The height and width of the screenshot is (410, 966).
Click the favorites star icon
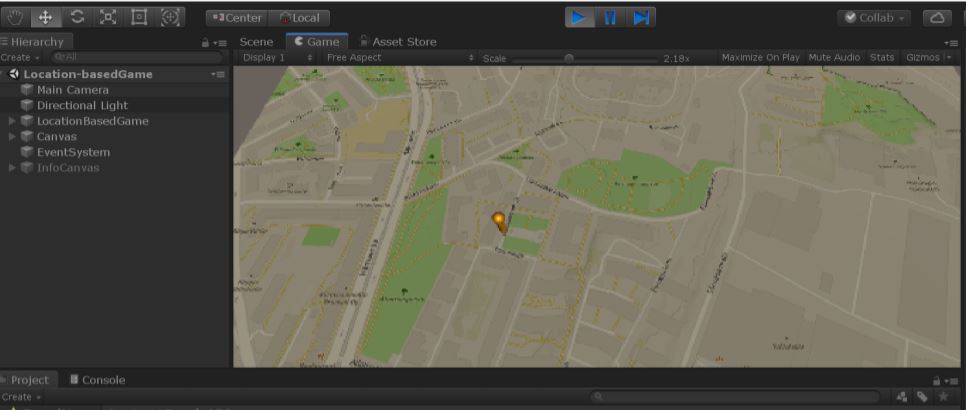[942, 397]
